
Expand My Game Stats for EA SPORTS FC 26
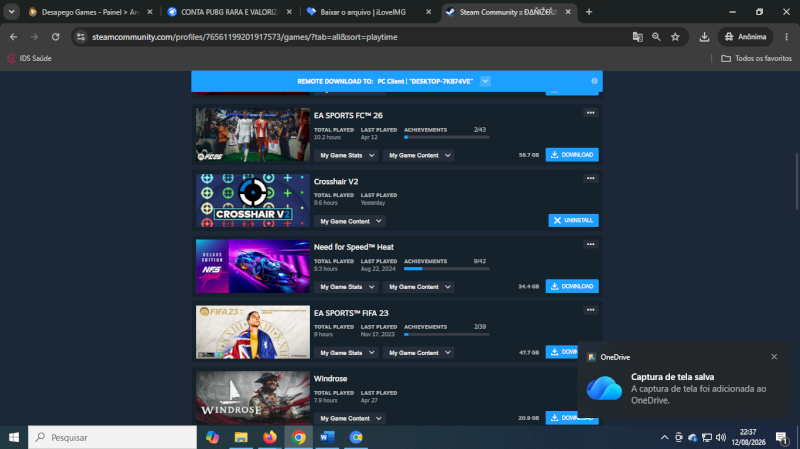click(x=346, y=155)
